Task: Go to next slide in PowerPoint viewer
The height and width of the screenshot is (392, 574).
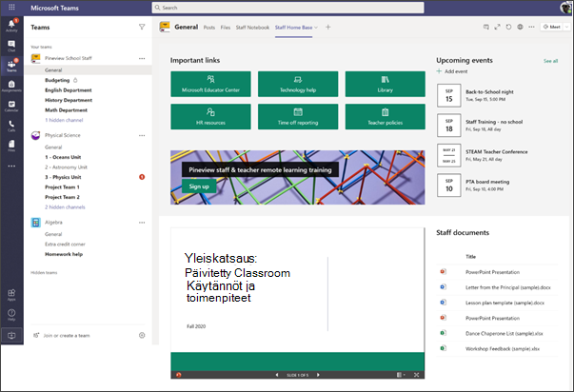Action: 318,375
